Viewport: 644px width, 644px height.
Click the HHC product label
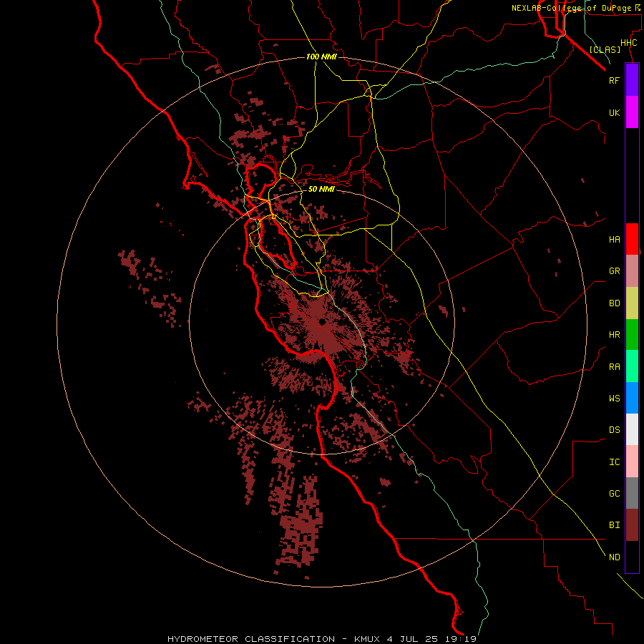pos(629,43)
